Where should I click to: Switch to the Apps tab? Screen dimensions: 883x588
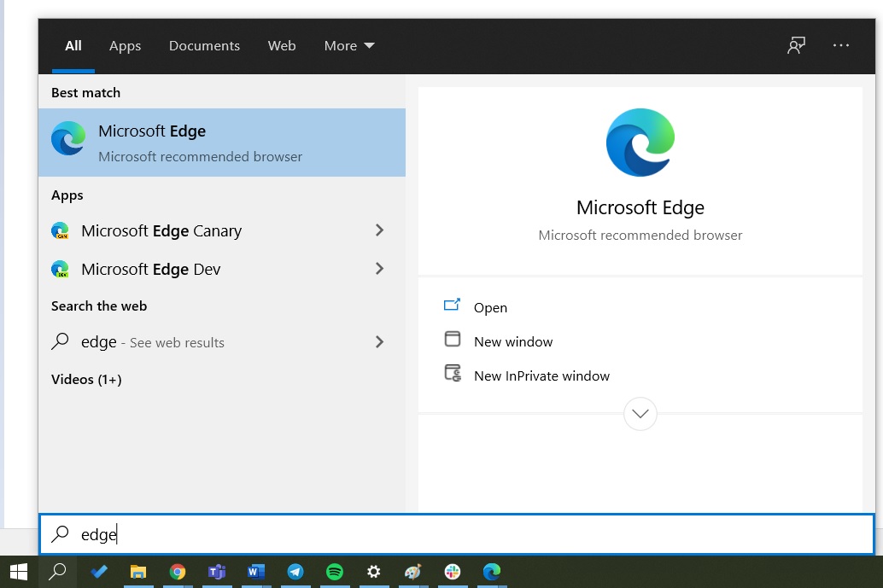click(x=125, y=45)
